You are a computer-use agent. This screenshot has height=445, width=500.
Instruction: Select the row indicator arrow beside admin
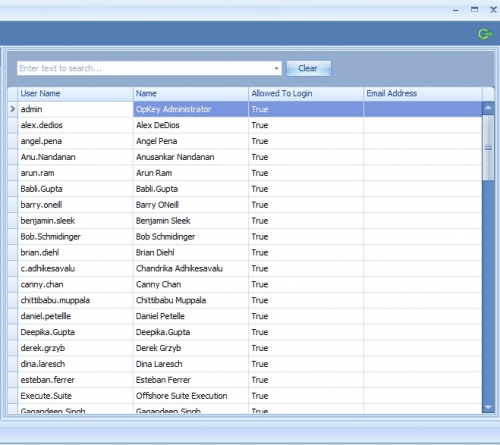click(13, 109)
